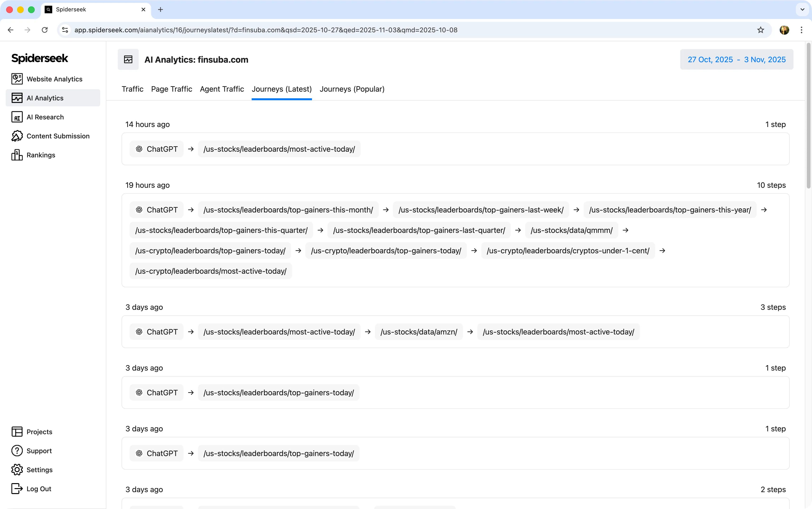Open Content Submission rocket icon
The image size is (812, 509).
(17, 136)
